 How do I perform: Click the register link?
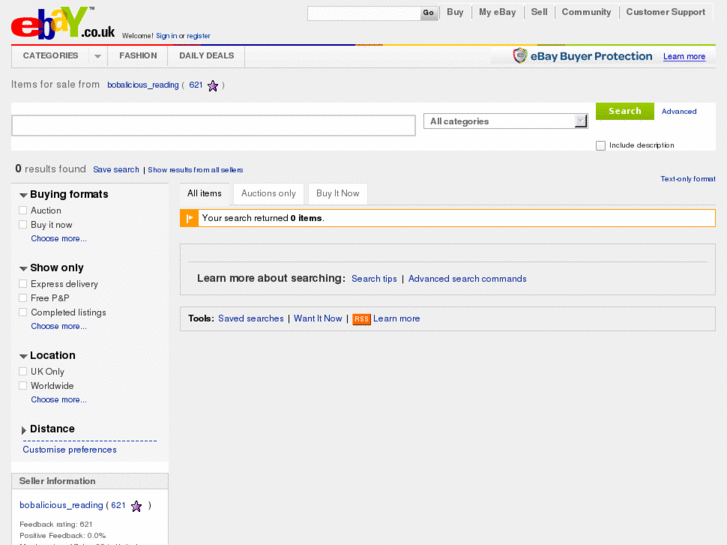point(198,36)
